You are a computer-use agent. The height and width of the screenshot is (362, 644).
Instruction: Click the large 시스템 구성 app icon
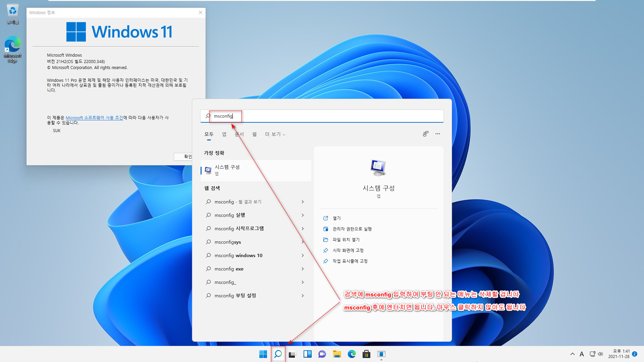pyautogui.click(x=378, y=168)
